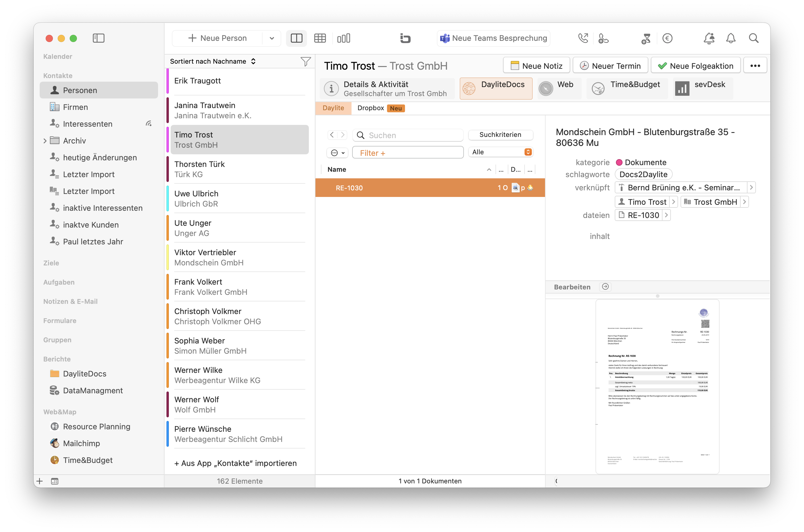Click the add plus button at sidebar bottom
The height and width of the screenshot is (532, 804).
[x=40, y=481]
